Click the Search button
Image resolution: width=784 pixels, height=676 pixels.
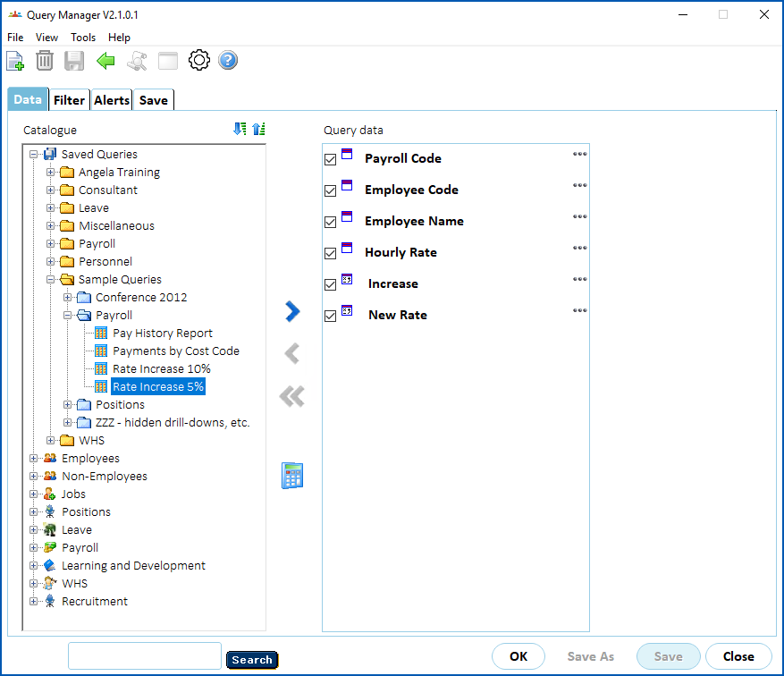[252, 660]
